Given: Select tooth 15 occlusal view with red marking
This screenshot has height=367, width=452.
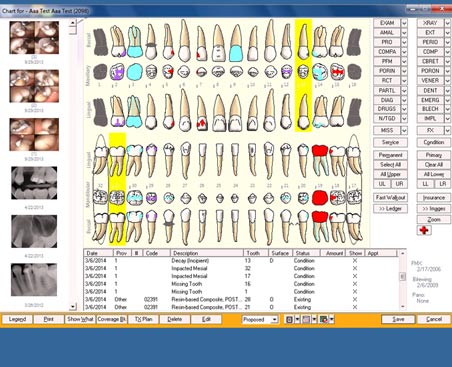Looking at the screenshot, I should point(337,71).
